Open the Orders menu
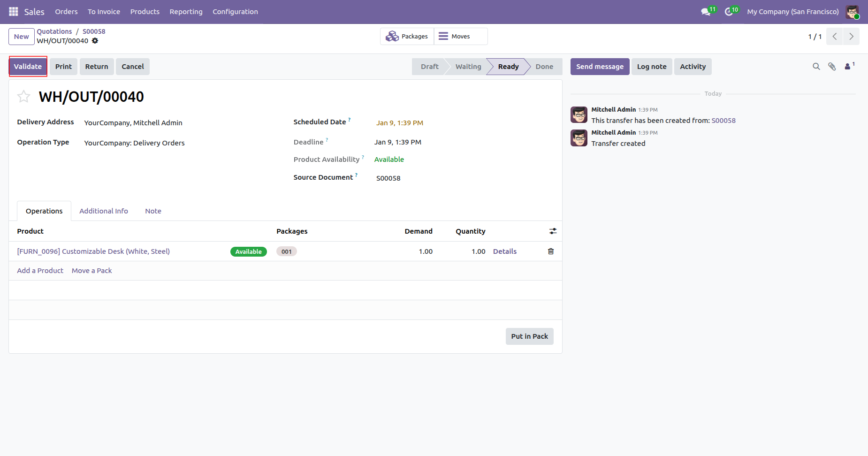868x456 pixels. click(x=66, y=12)
